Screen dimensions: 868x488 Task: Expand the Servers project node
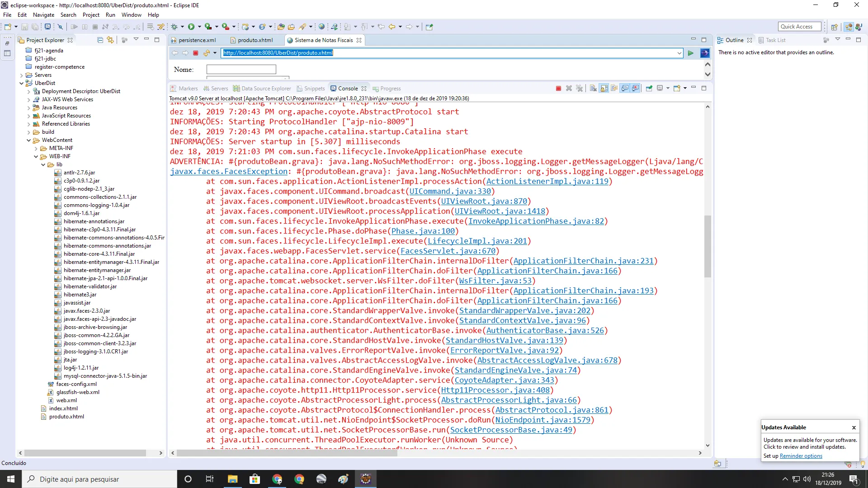[x=21, y=75]
